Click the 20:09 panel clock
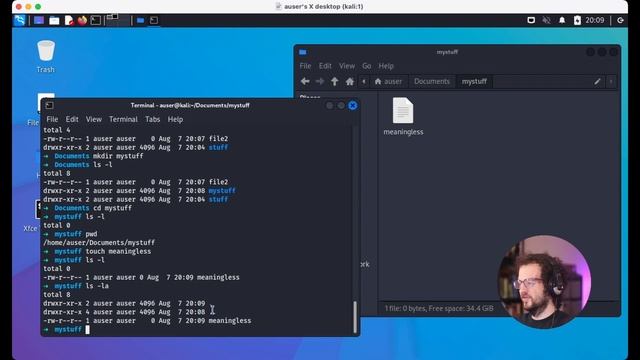The width and height of the screenshot is (640, 360). point(595,20)
